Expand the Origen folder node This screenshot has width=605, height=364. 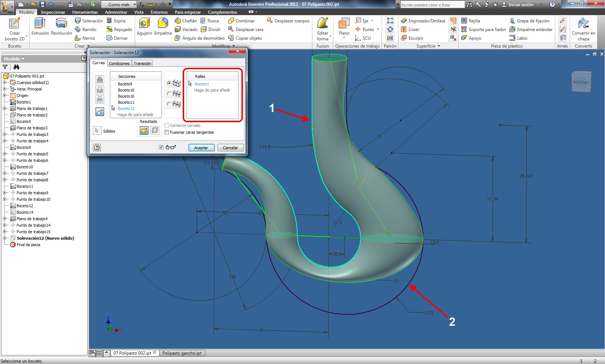click(5, 96)
